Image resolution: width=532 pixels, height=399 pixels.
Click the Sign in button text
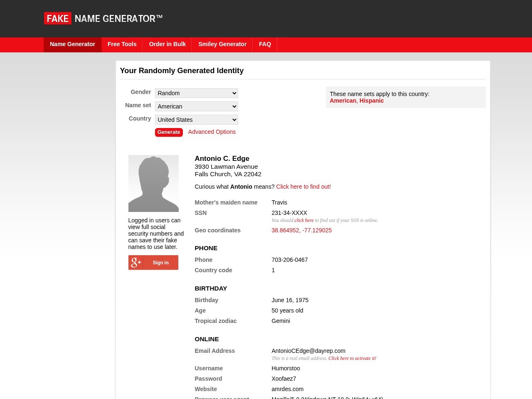160,263
